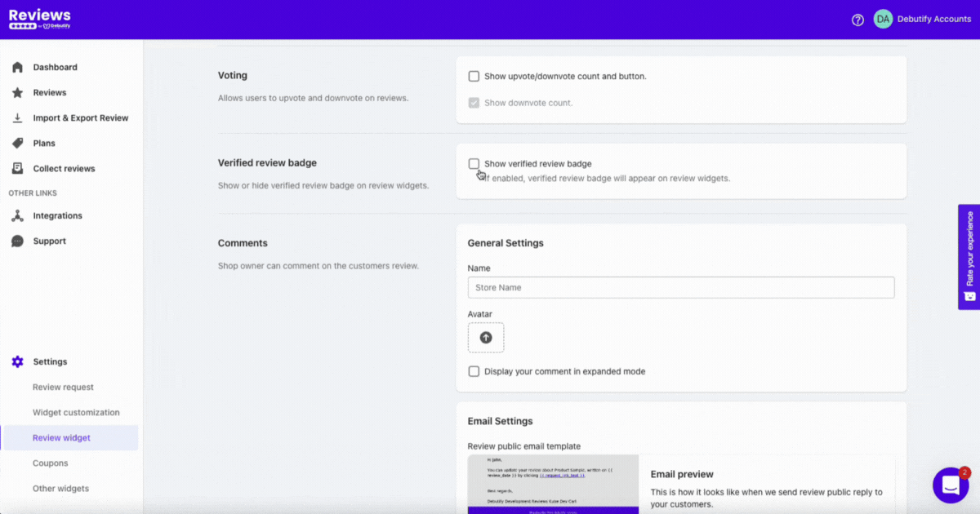Viewport: 980px width, 514px height.
Task: Open Other widgets settings
Action: (x=60, y=488)
